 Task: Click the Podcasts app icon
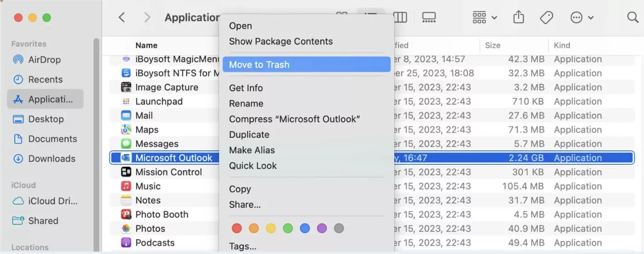(126, 242)
